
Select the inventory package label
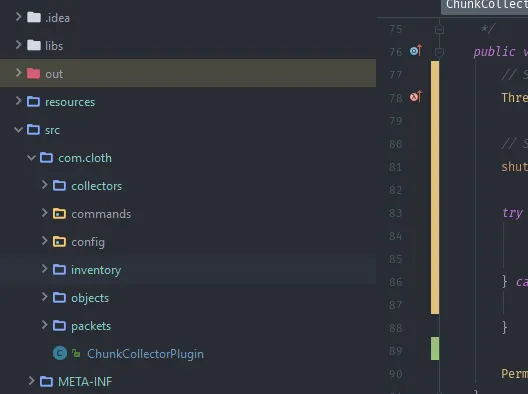[96, 270]
